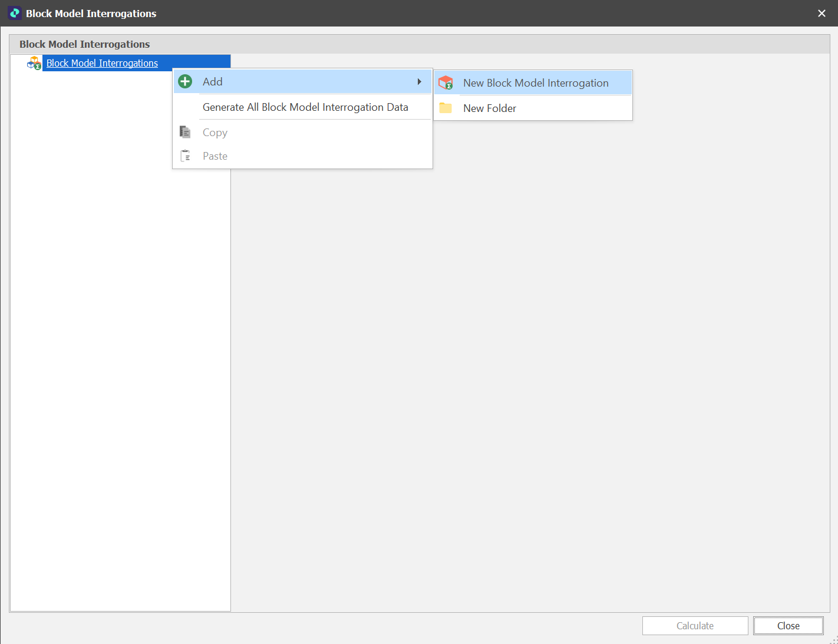Click the Block Model Interrogations tree node icon
This screenshot has height=644, width=838.
click(34, 63)
